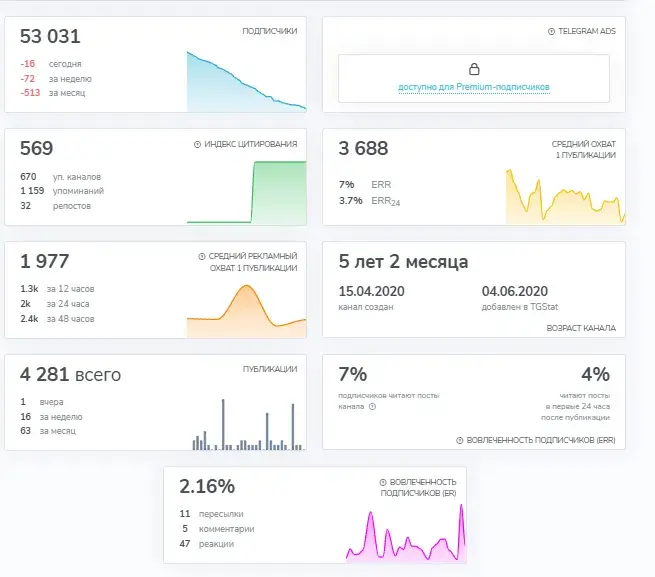Image resolution: width=655 pixels, height=577 pixels.
Task: Click the publications bar chart
Action: (x=248, y=424)
